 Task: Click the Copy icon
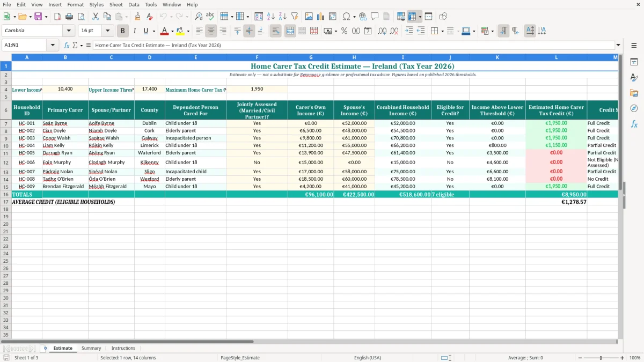tap(107, 17)
